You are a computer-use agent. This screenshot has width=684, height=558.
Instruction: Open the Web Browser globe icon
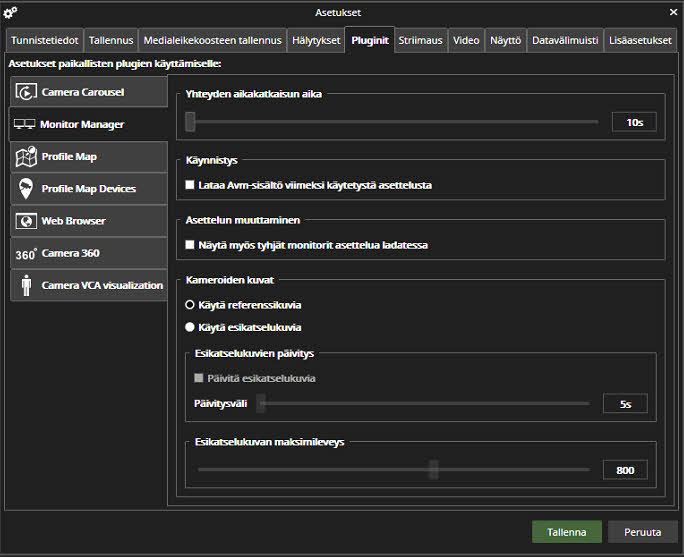25,221
